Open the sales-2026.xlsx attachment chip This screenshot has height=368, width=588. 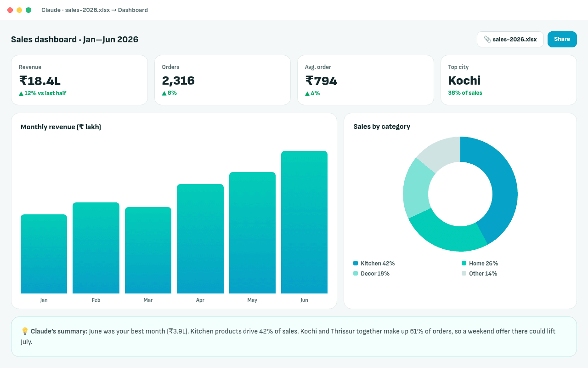click(510, 40)
